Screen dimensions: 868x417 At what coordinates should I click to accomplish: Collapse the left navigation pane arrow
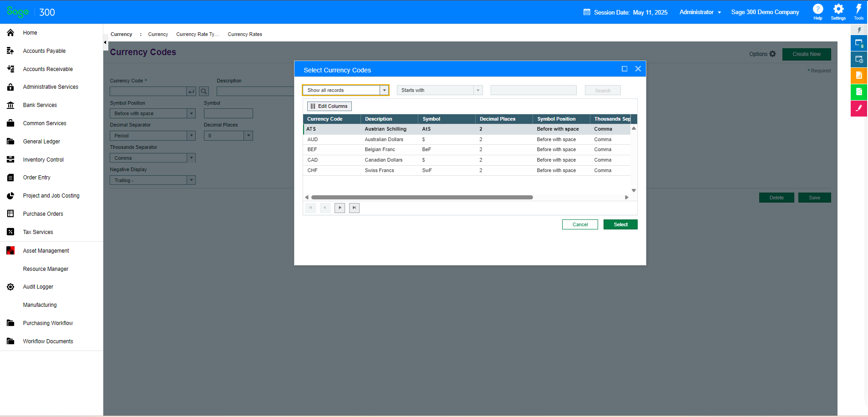105,42
